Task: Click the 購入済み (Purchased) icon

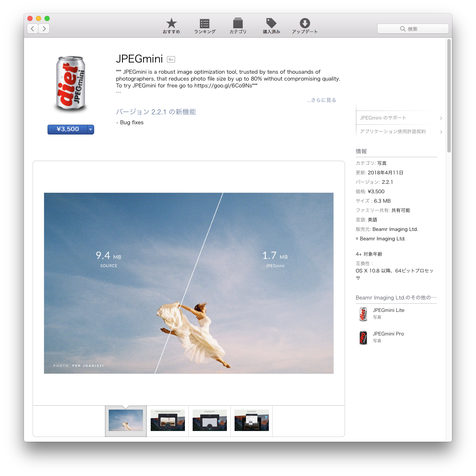Action: (x=271, y=24)
